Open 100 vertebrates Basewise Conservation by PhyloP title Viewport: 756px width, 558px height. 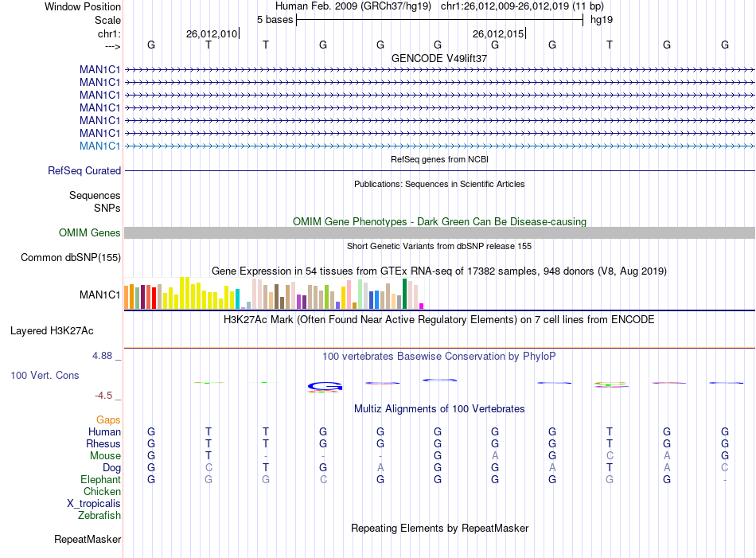pyautogui.click(x=439, y=357)
